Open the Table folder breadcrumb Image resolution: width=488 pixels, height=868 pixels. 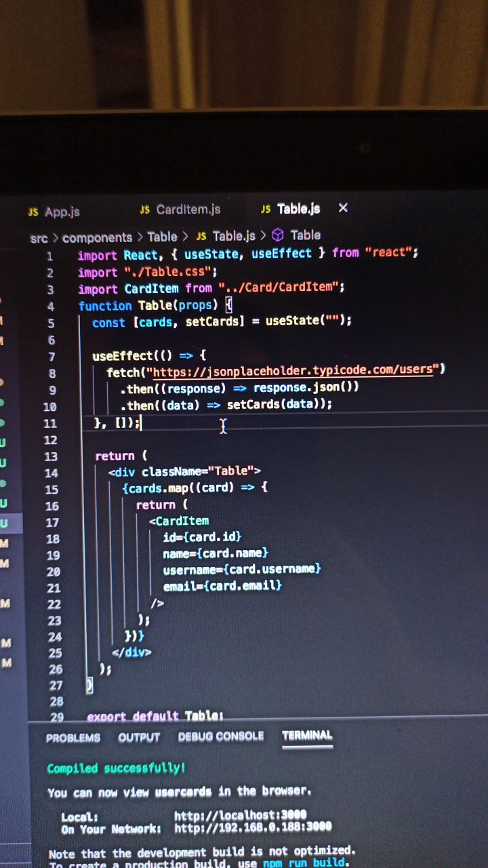pos(162,237)
